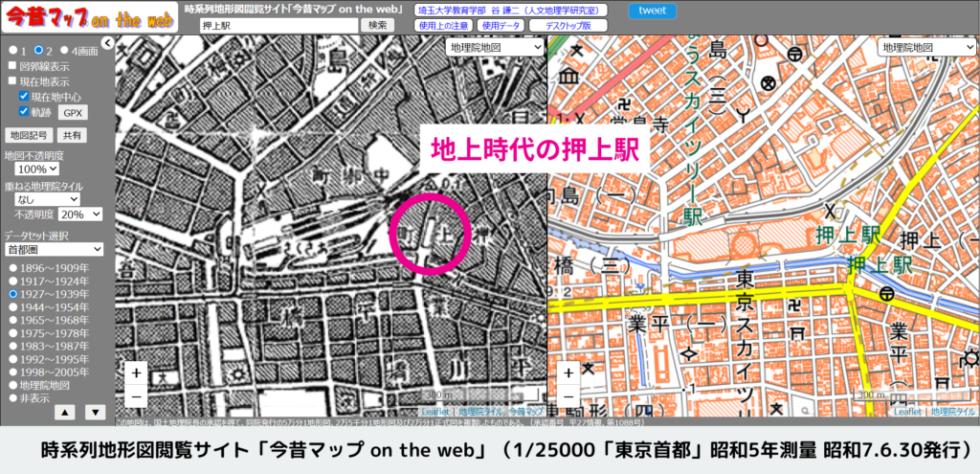
Task: Zoom out on the left historical map
Action: click(136, 394)
